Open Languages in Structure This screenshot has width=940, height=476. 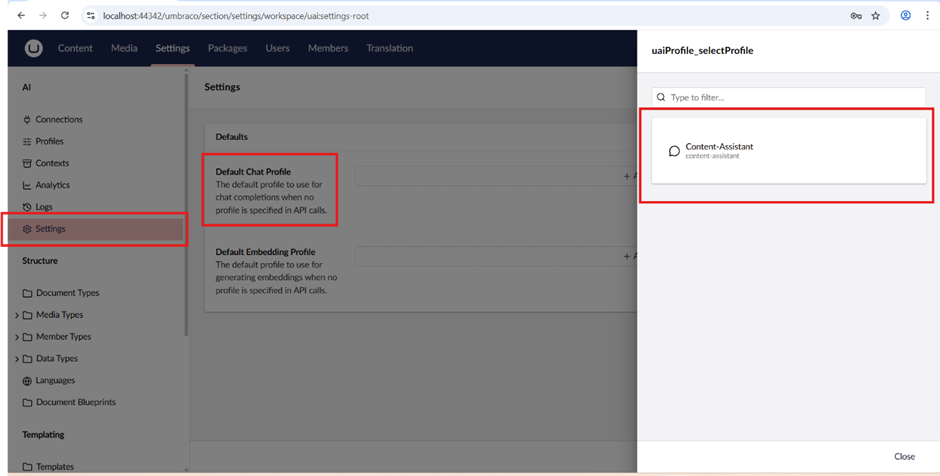click(55, 381)
